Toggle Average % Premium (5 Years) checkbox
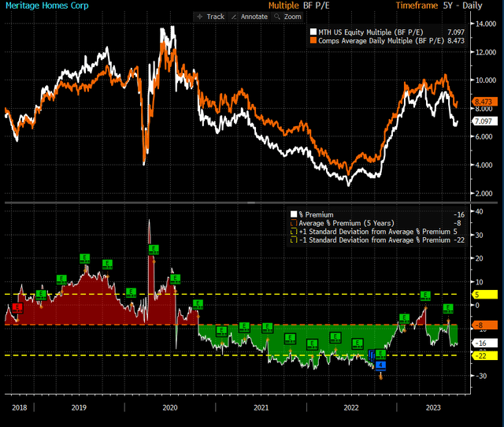The width and height of the screenshot is (504, 427). (294, 223)
